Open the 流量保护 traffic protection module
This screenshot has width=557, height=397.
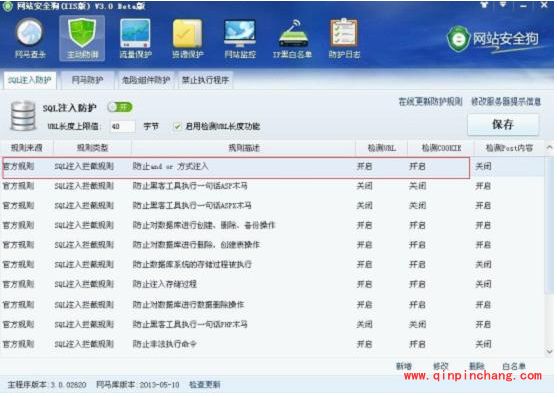point(135,39)
